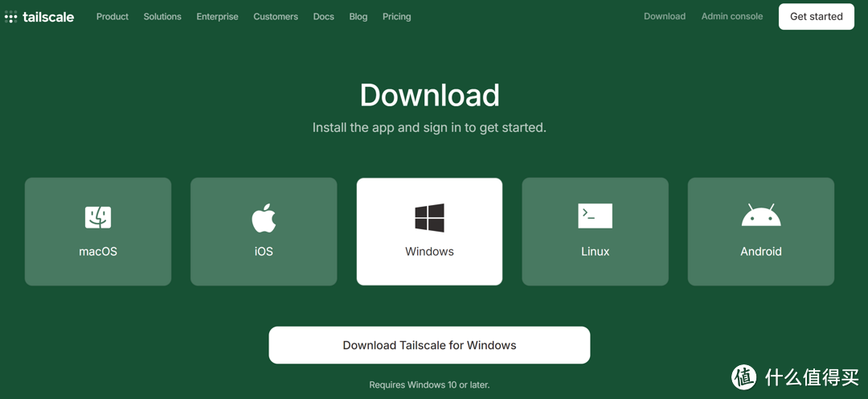Click the Windows logo icon
The width and height of the screenshot is (868, 399).
click(429, 217)
